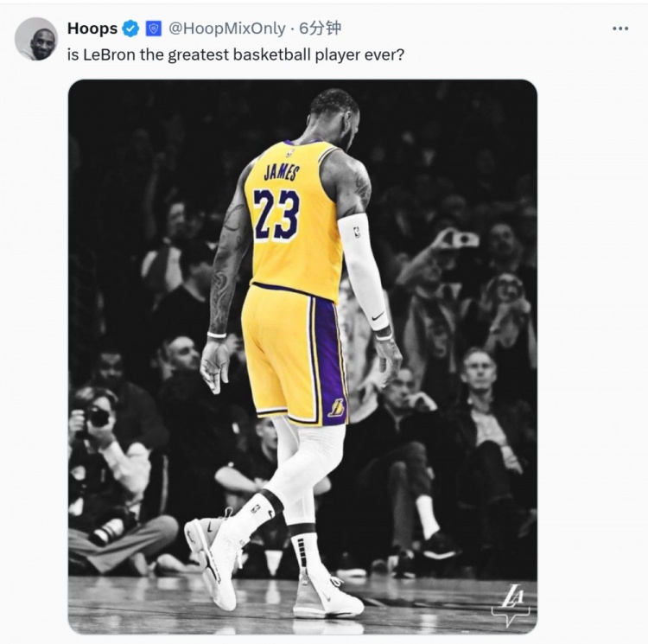The width and height of the screenshot is (648, 644).
Task: Click the tweet text about LeBron
Action: pos(236,54)
